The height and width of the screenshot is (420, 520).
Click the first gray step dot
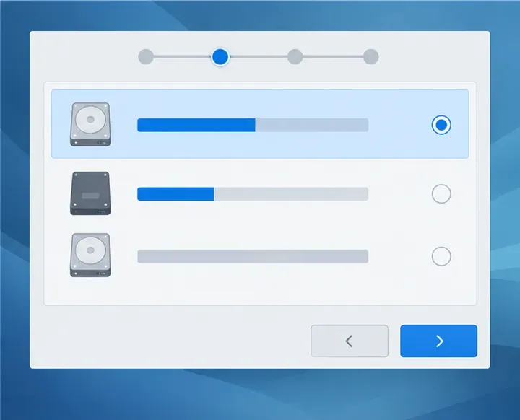[146, 57]
